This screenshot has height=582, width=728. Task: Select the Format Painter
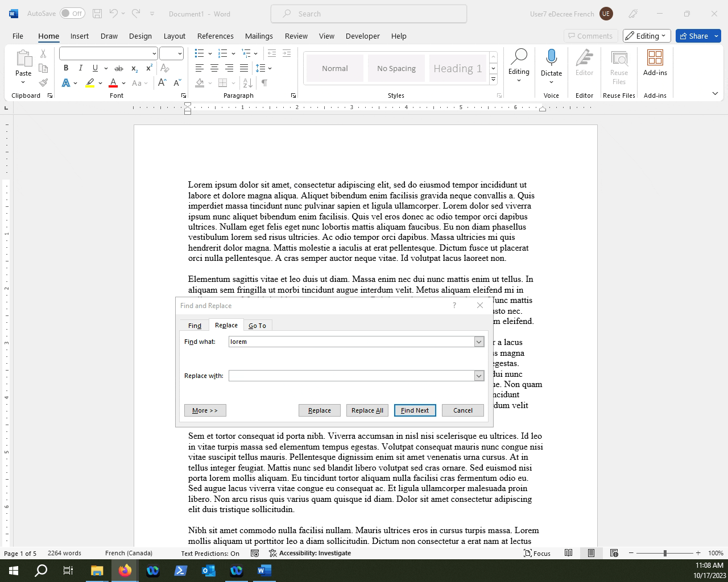[43, 82]
